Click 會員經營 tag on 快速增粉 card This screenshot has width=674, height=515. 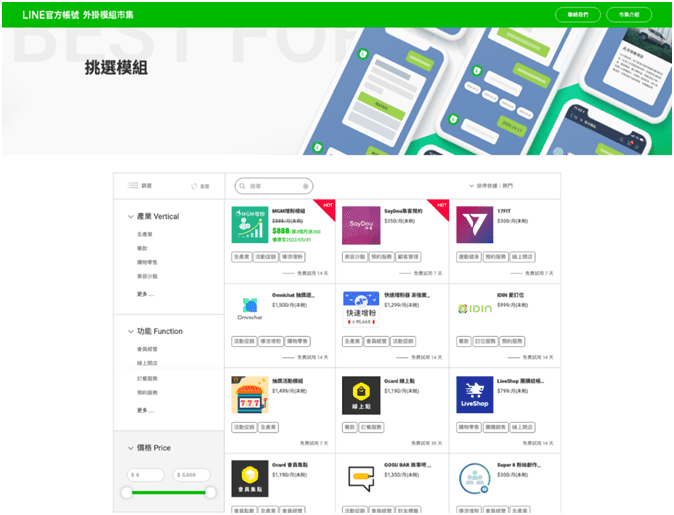coord(376,341)
